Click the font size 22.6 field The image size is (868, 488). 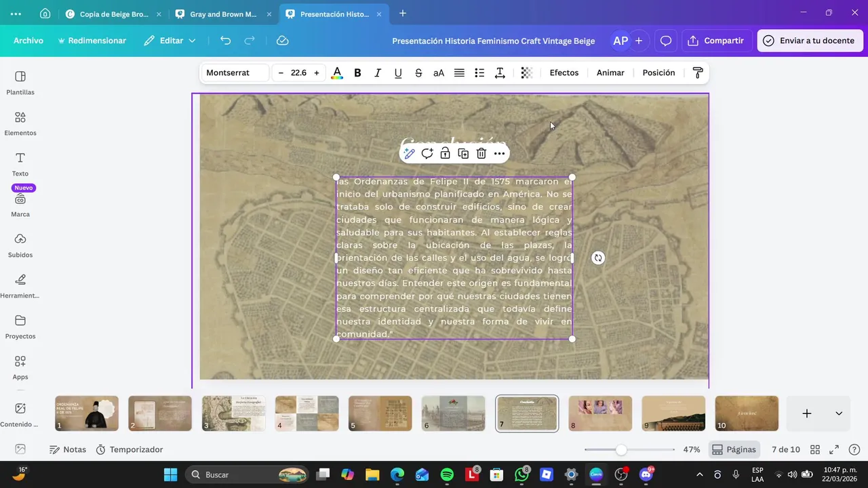click(298, 73)
